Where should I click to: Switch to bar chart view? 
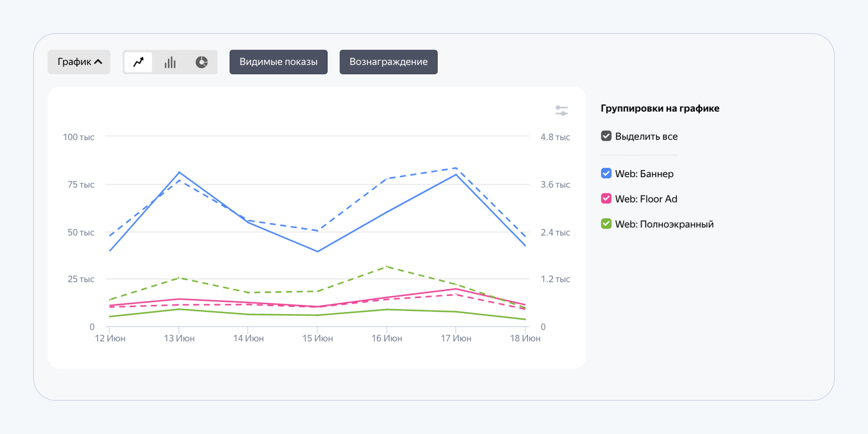[x=170, y=62]
